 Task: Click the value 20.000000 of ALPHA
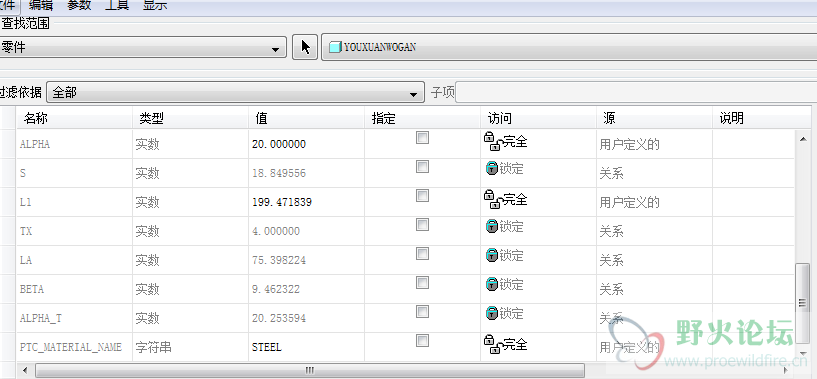[279, 144]
